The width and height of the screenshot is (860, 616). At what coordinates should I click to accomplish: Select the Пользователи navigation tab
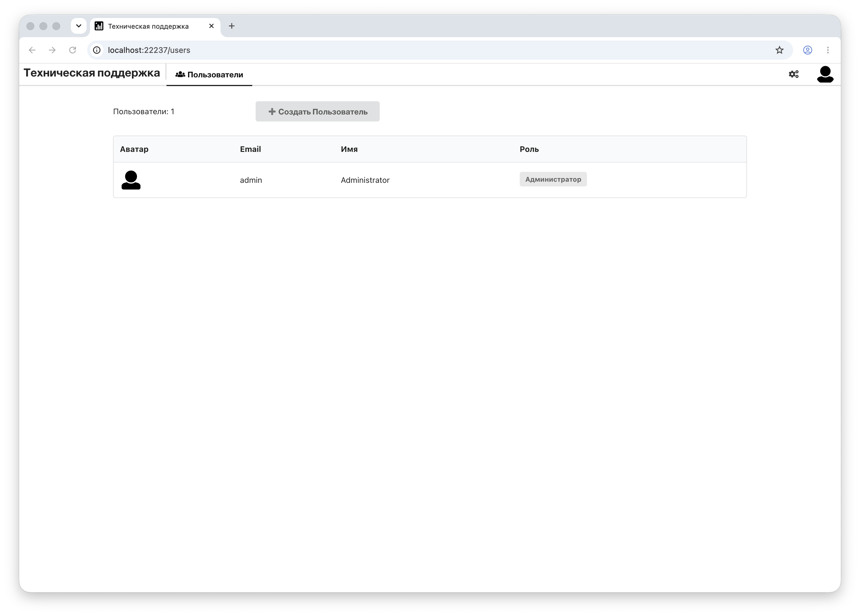209,75
